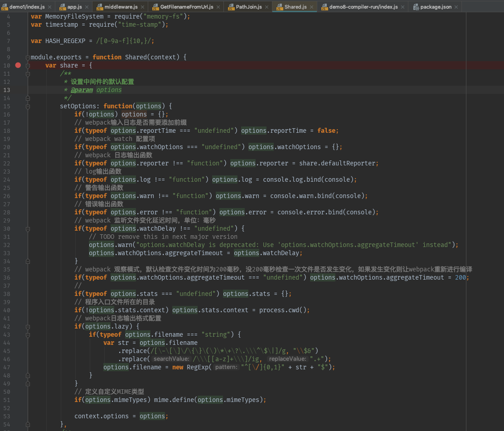The image size is (504, 431).
Task: Collapse the module.exports function at line 9
Action: click(x=28, y=58)
